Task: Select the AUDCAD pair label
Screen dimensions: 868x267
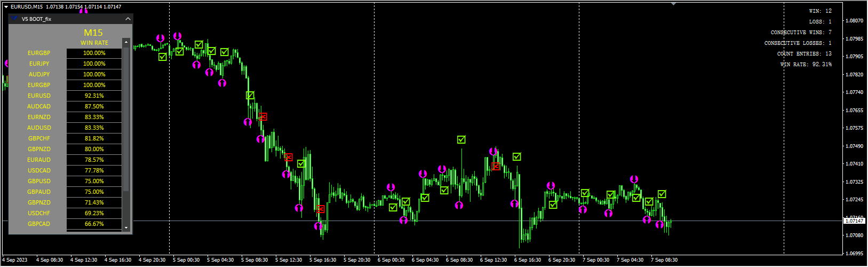Action: (x=39, y=106)
